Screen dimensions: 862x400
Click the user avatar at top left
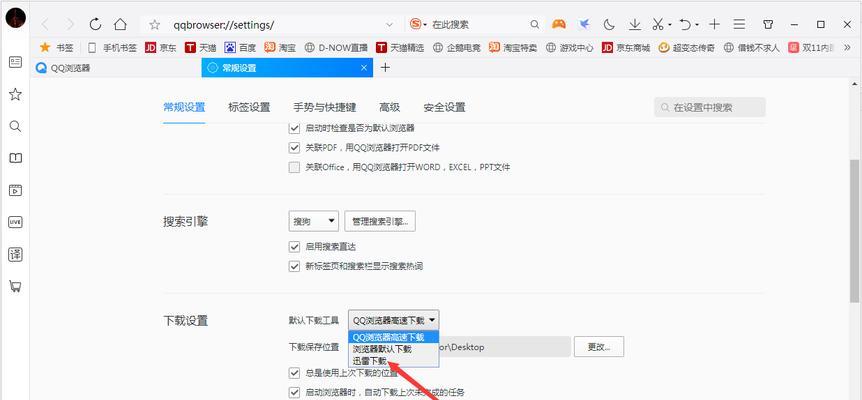pos(15,19)
